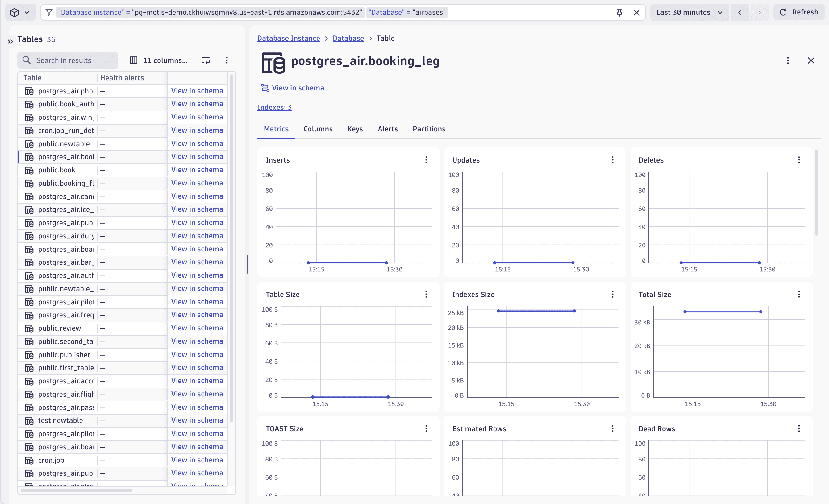This screenshot has width=829, height=504.
Task: Click View in schema for public.review
Action: (x=197, y=328)
